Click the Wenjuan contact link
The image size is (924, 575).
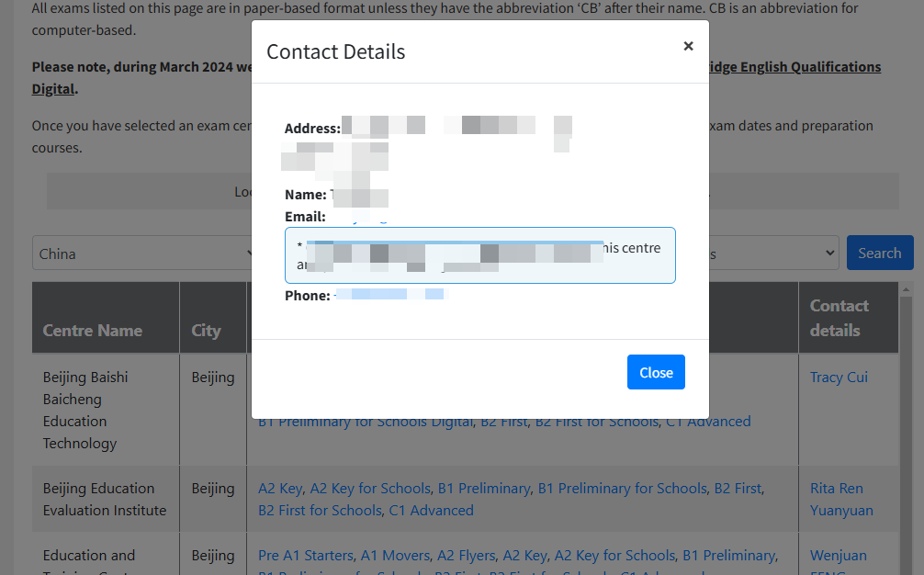pyautogui.click(x=838, y=556)
